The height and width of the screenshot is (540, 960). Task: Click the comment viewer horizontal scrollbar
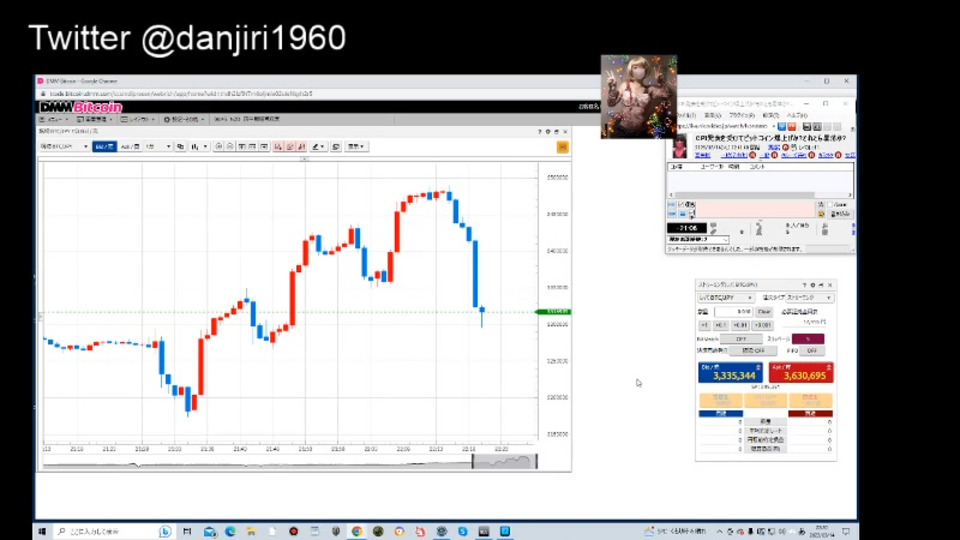(x=744, y=195)
